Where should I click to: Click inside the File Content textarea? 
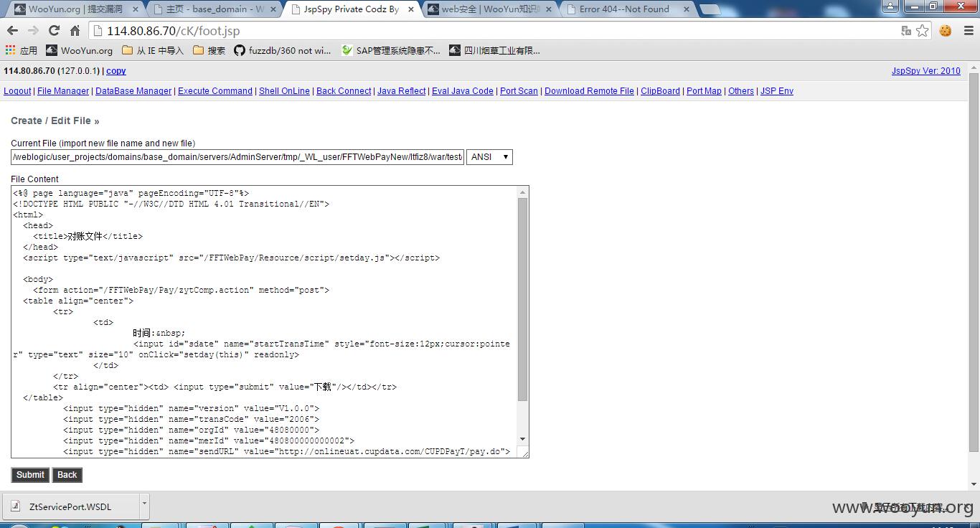[264, 321]
